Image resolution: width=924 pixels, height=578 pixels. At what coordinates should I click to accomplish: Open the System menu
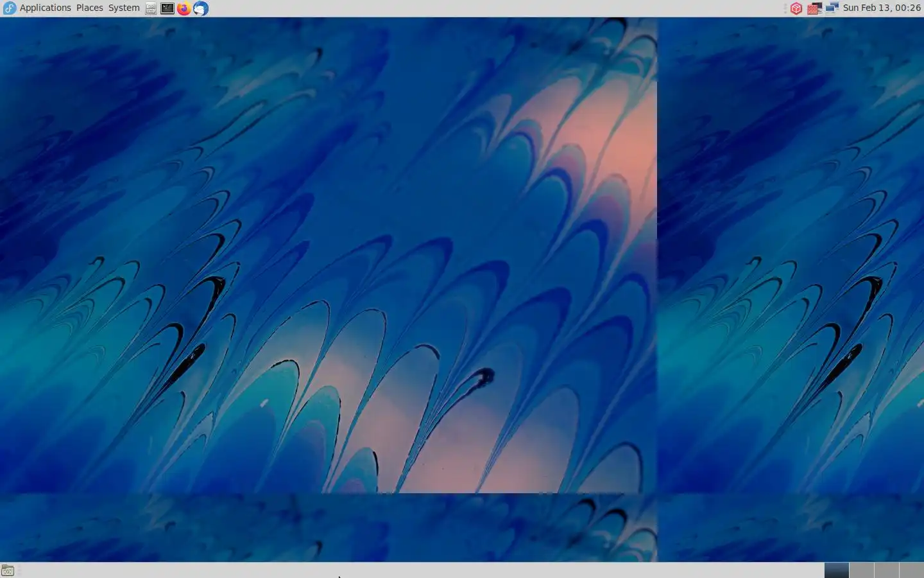[x=124, y=8]
